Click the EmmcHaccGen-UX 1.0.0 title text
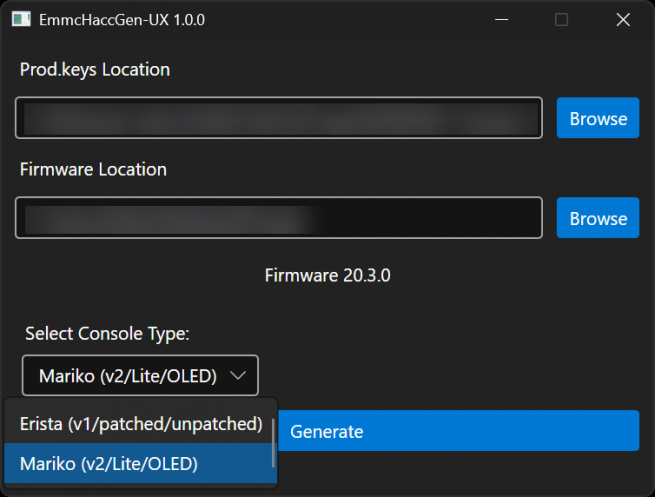 pos(122,19)
